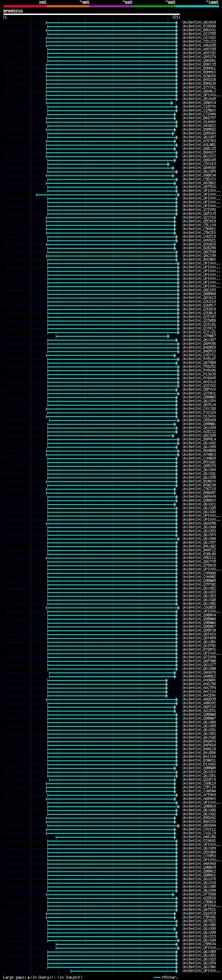Image resolution: width=222 pixels, height=980 pixels.
Task: Click UniRef100_Q6CGD8 hit label
Action: [199, 436]
